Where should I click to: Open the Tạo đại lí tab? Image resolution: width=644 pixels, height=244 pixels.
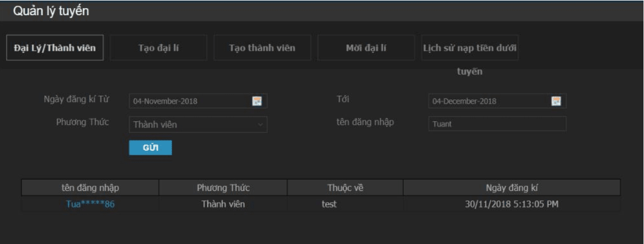point(159,48)
